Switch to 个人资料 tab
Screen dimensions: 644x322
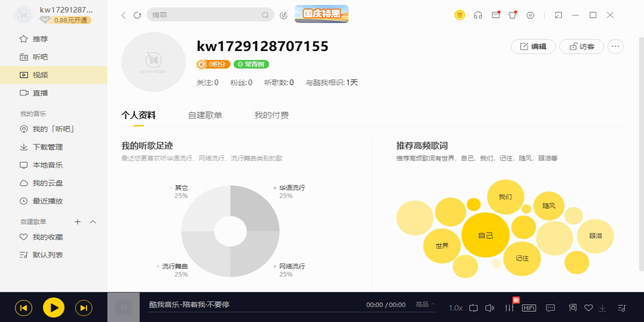click(138, 115)
